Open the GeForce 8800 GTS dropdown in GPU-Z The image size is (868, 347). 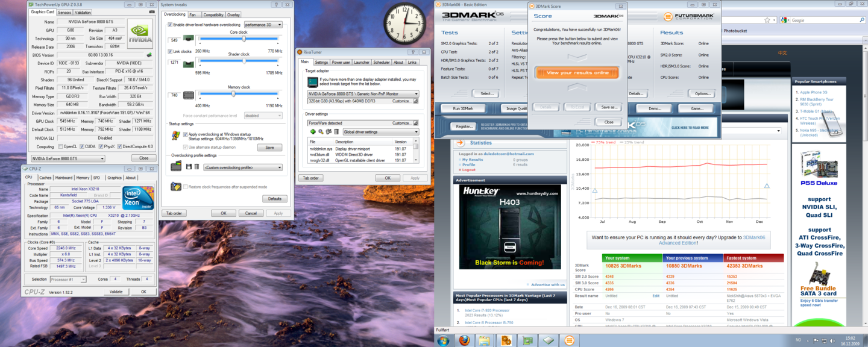(x=68, y=158)
